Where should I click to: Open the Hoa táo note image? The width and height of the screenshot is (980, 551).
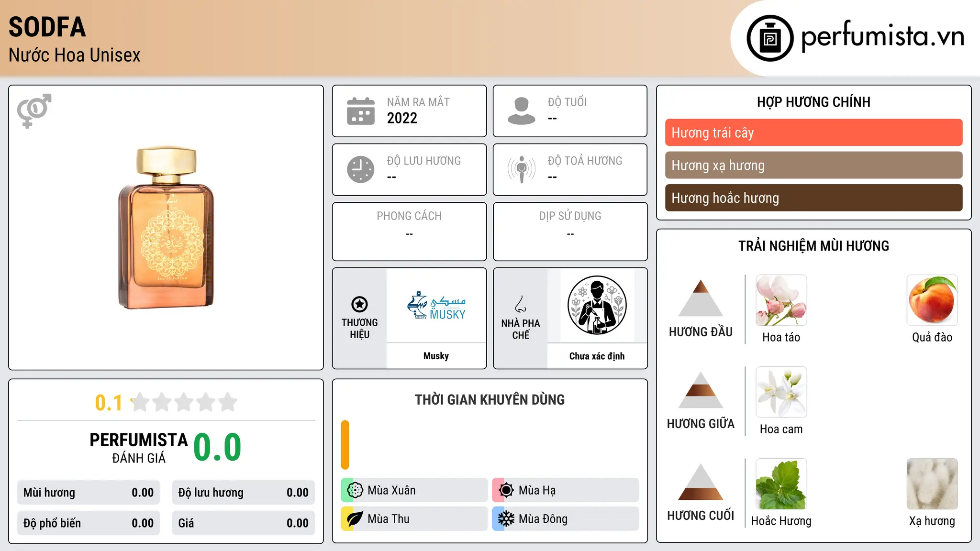click(x=781, y=300)
